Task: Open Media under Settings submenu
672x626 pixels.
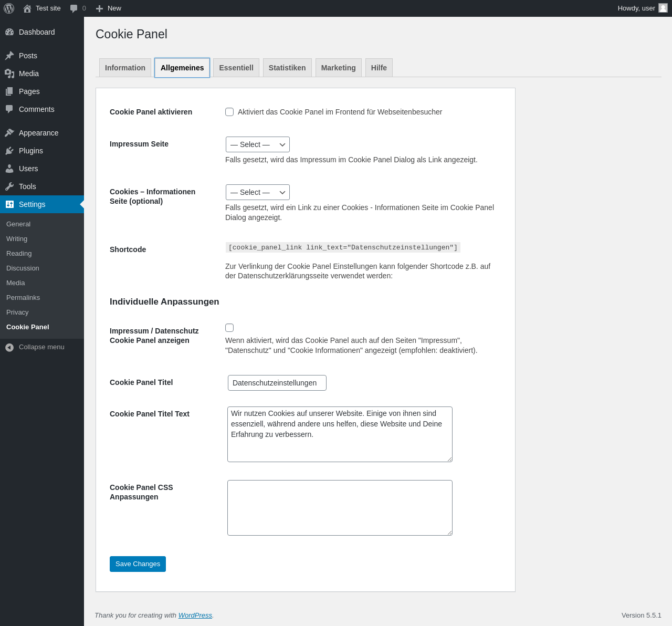Action: click(16, 283)
